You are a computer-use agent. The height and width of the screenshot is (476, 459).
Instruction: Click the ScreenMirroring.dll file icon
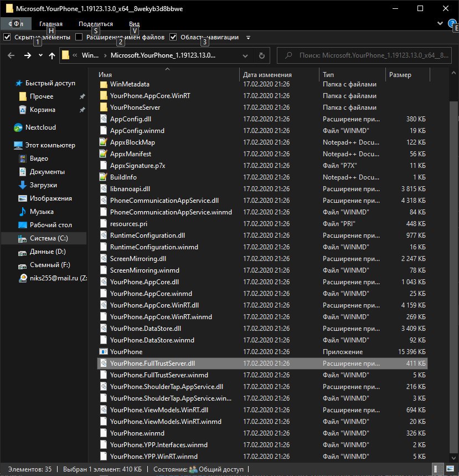point(104,259)
